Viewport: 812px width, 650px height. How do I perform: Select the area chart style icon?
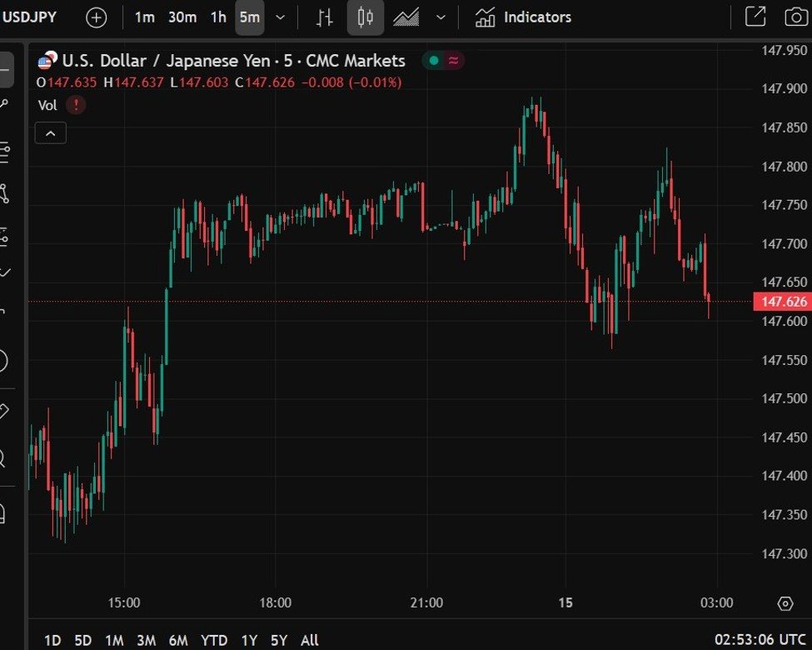coord(406,17)
